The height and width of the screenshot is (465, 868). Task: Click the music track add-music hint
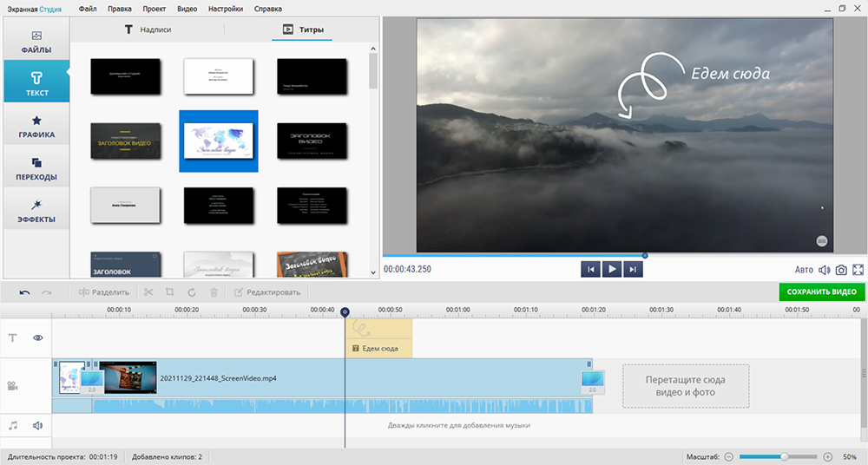point(459,426)
